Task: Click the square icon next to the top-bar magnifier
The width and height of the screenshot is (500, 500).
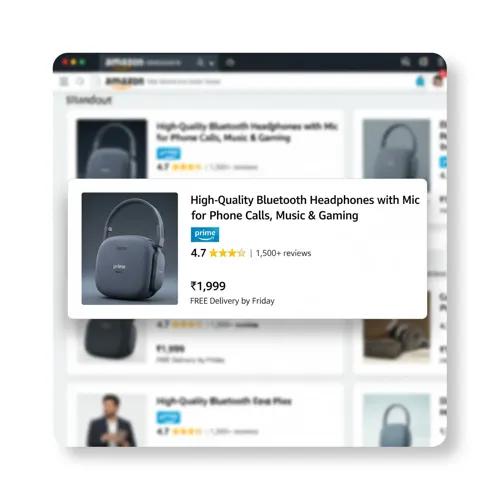Action: tap(423, 62)
